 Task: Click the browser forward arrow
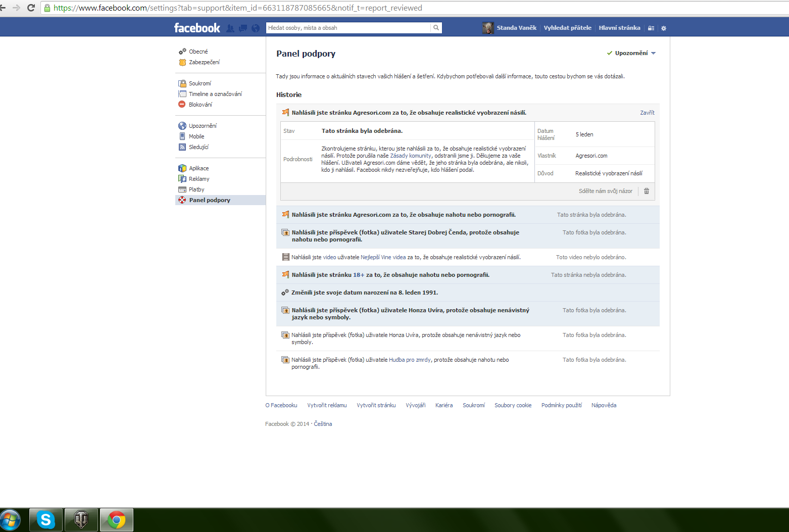17,8
